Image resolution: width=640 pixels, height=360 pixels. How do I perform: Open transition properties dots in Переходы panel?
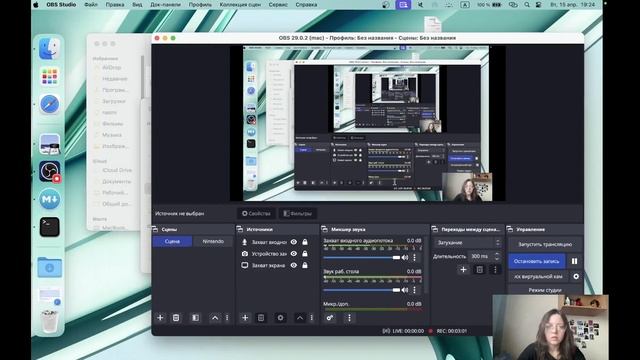point(495,269)
